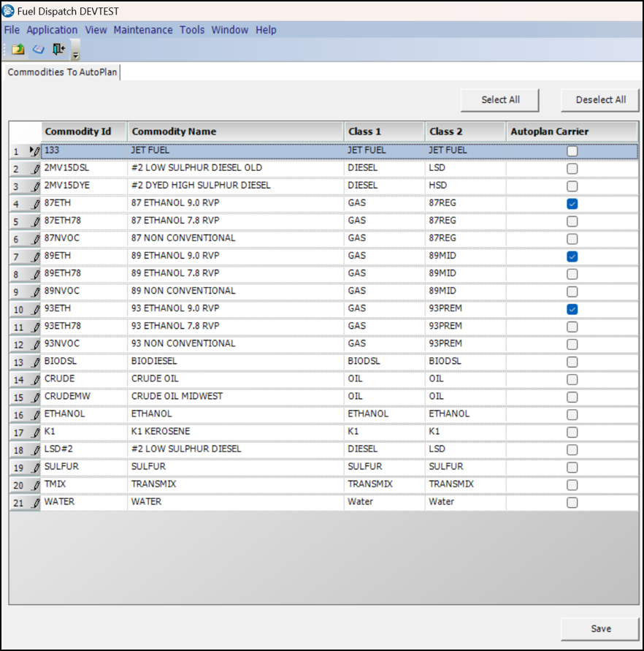Select the Commodities To AutoPlan tab
Image resolution: width=644 pixels, height=651 pixels.
click(62, 72)
